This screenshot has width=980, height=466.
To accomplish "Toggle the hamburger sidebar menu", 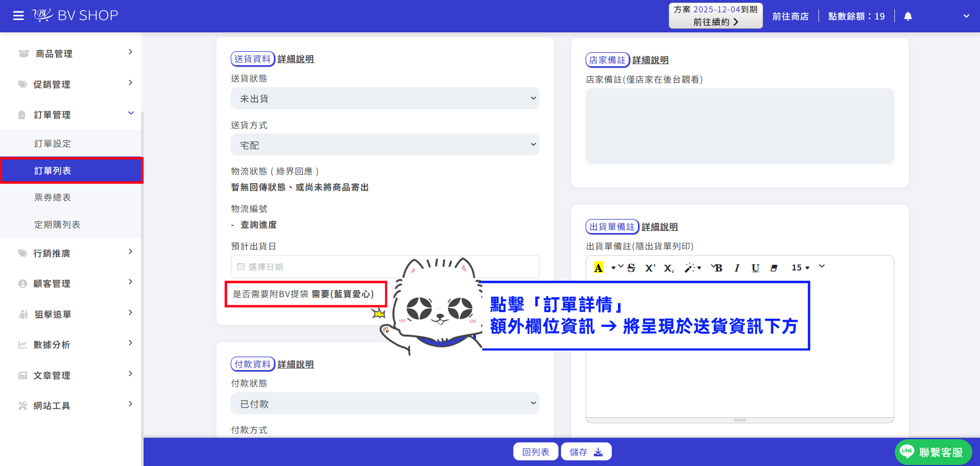I will pyautogui.click(x=18, y=16).
